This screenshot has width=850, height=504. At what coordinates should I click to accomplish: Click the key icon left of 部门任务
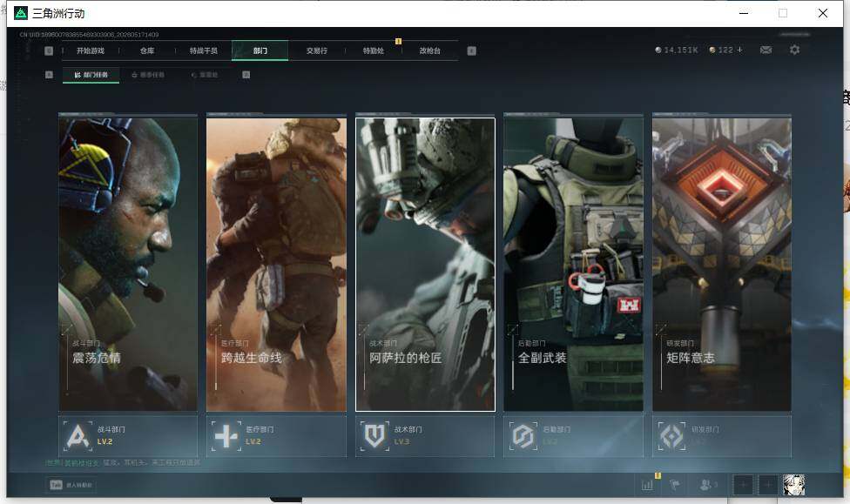[x=49, y=75]
